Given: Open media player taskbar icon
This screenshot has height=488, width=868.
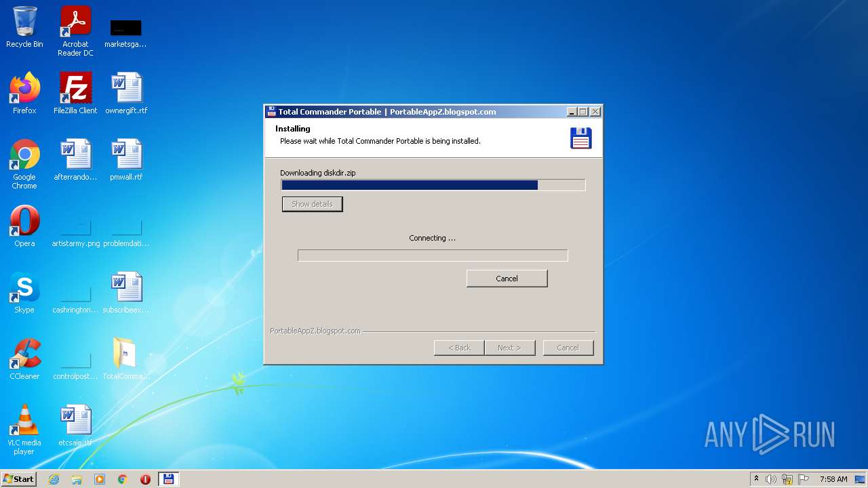Looking at the screenshot, I should coord(100,479).
